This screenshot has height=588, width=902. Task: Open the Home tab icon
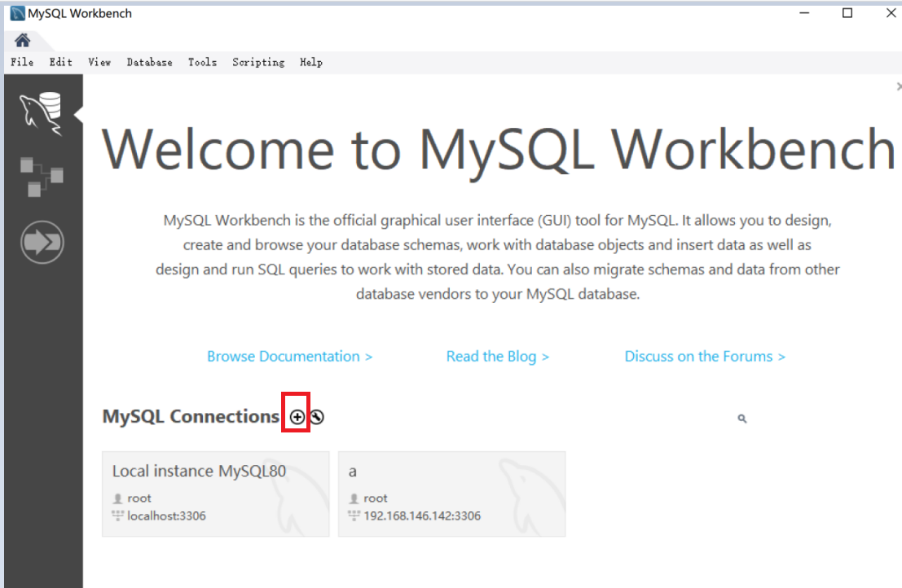[23, 40]
